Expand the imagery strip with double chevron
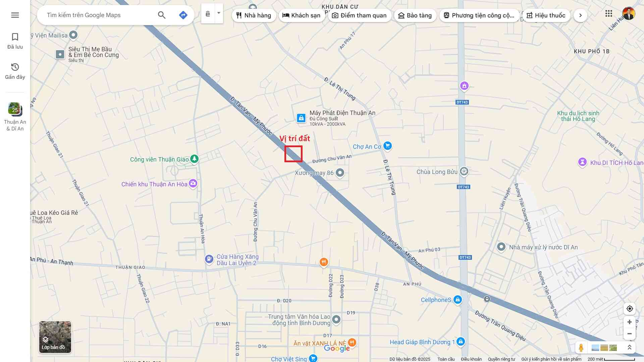Image resolution: width=644 pixels, height=362 pixels. click(x=630, y=348)
